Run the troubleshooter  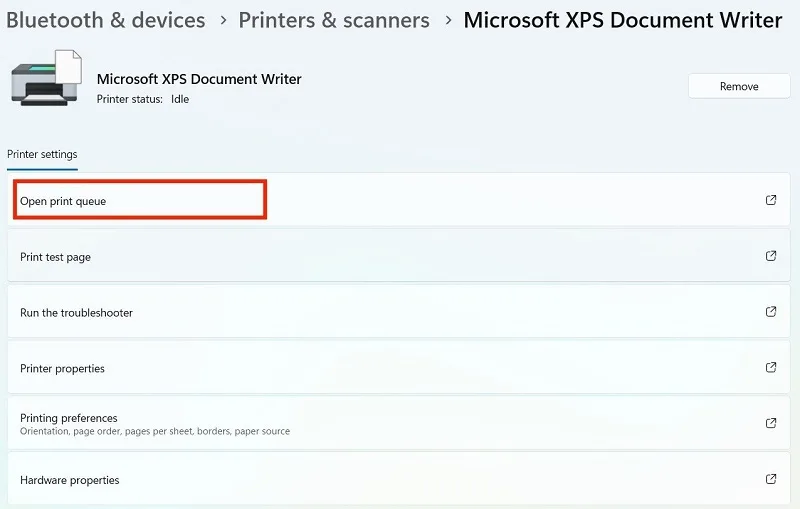pyautogui.click(x=398, y=311)
